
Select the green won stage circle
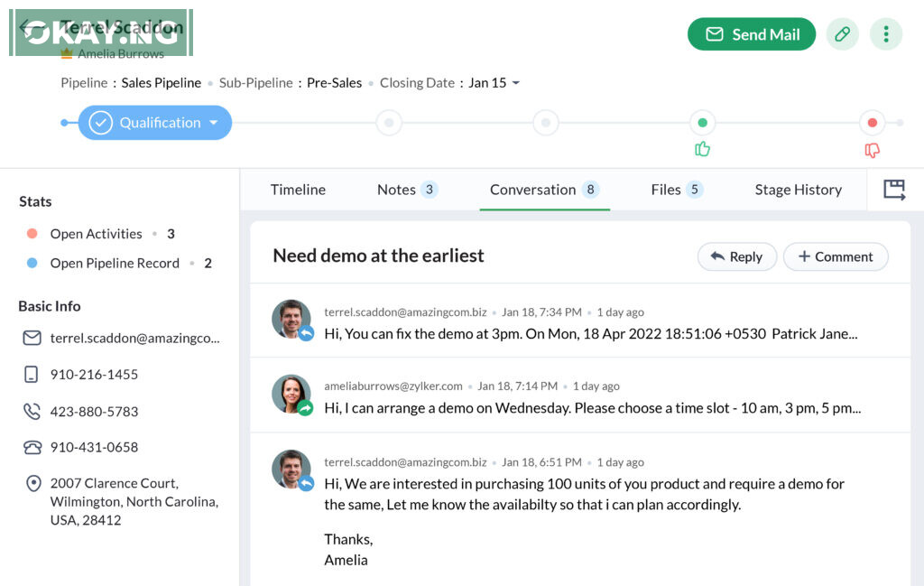(702, 123)
